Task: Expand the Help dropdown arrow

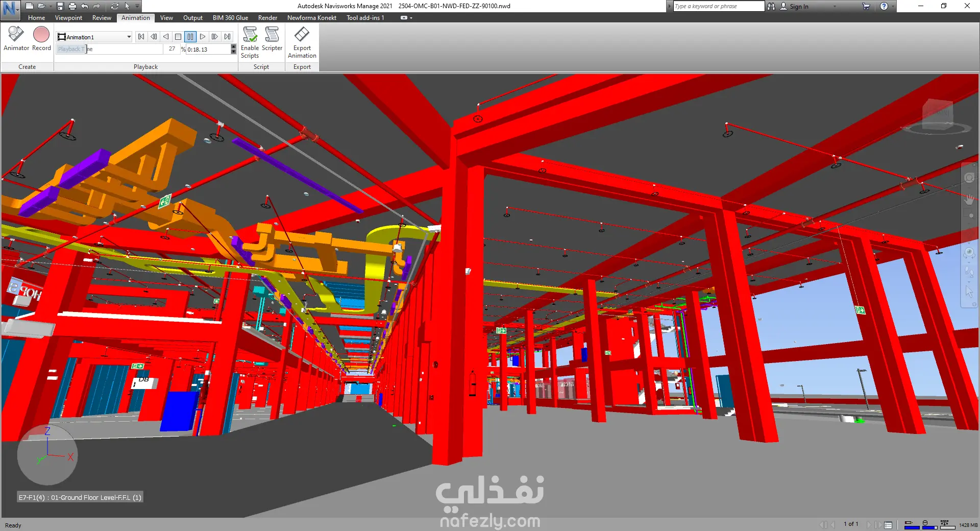Action: pyautogui.click(x=893, y=6)
